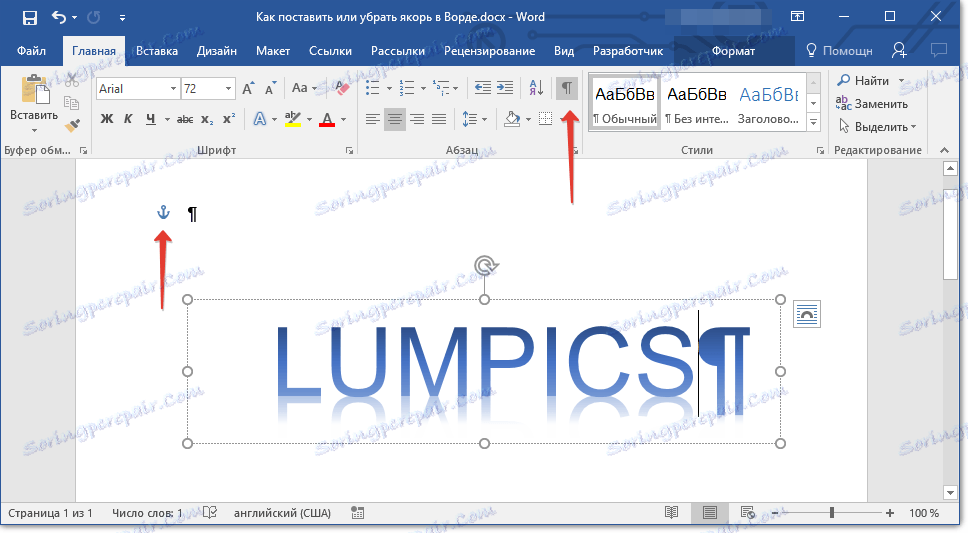
Task: Apply the Заголовок style
Action: (769, 104)
